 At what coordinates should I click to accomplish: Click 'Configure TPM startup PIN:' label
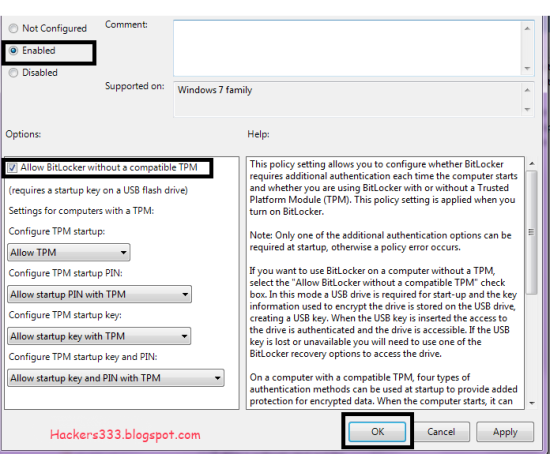(66, 273)
